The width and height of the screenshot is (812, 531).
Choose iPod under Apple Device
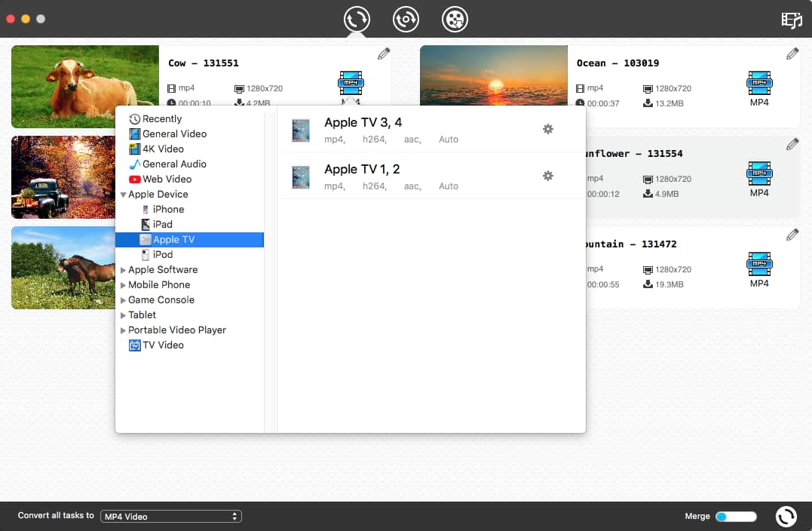(x=157, y=254)
